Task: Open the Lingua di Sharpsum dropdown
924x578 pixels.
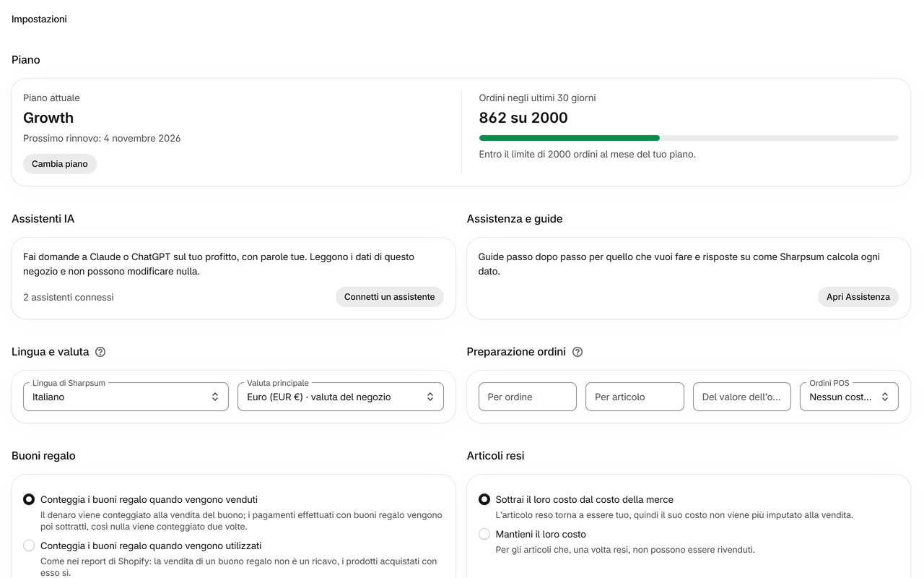Action: click(x=126, y=397)
